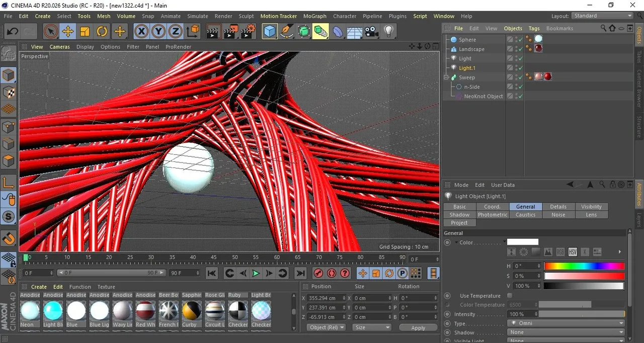The height and width of the screenshot is (343, 644).
Task: Open the Floor environment icon
Action: [x=355, y=32]
